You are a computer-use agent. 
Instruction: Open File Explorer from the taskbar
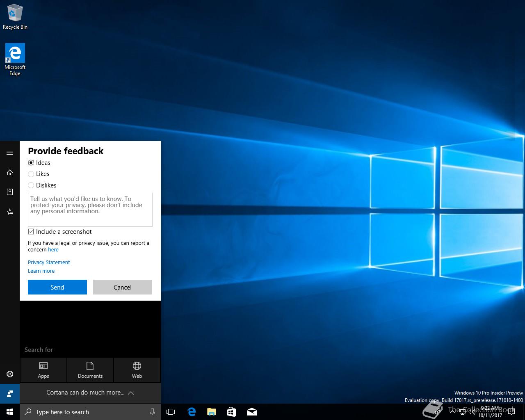coord(212,412)
